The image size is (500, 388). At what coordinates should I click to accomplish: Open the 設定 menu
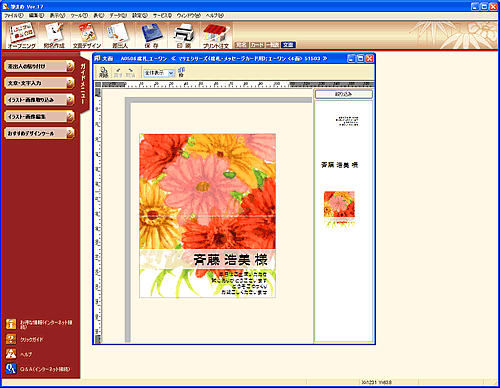[140, 15]
